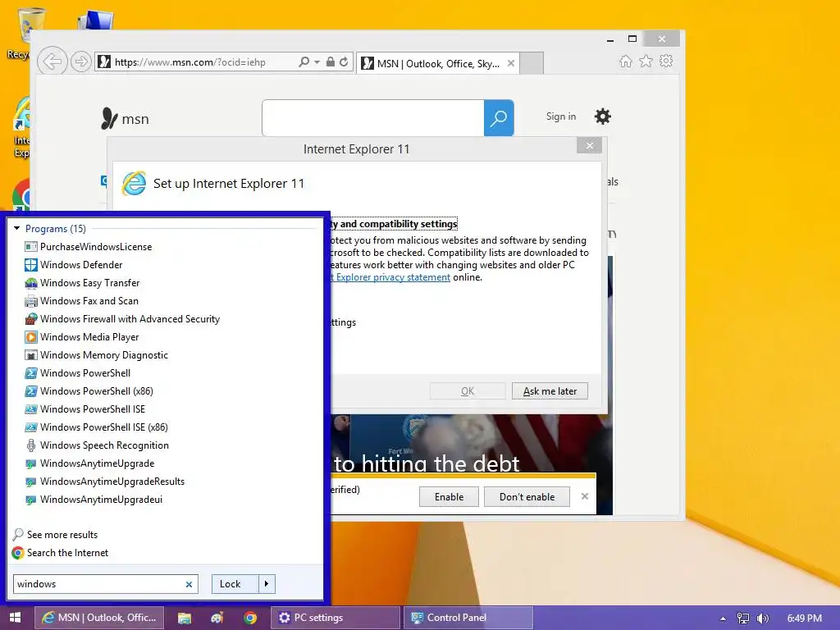Click the network tray icon
This screenshot has height=630, width=840.
tap(742, 619)
